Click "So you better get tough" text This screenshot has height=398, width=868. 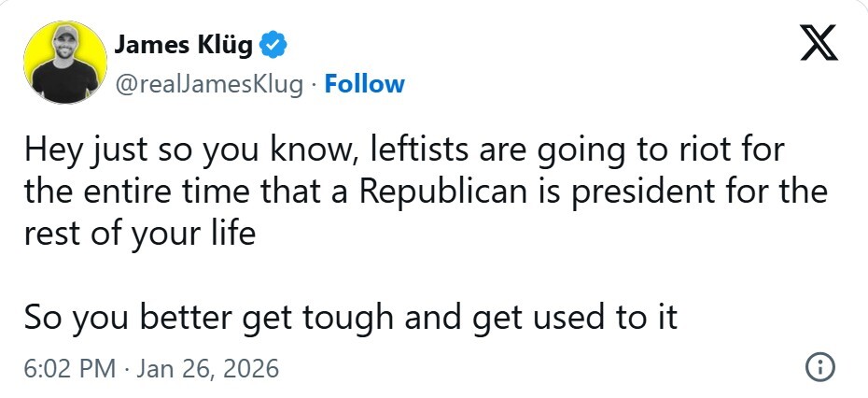205,317
